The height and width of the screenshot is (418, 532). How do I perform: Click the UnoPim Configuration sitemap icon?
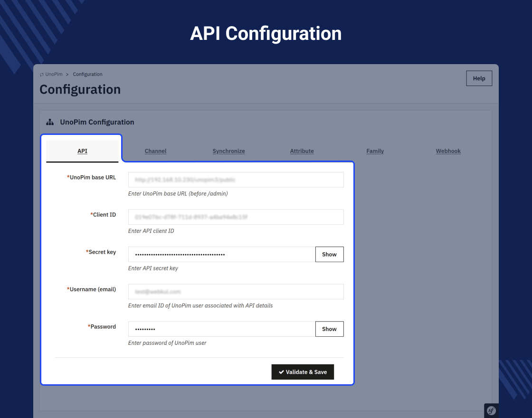click(50, 122)
